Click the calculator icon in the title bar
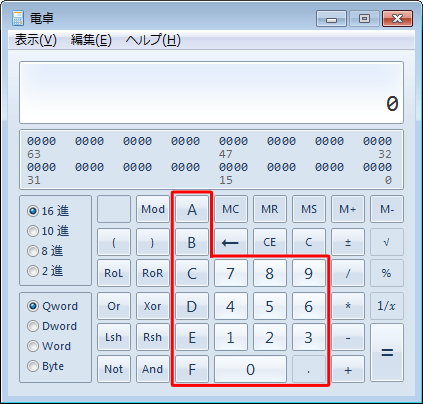 tap(18, 18)
